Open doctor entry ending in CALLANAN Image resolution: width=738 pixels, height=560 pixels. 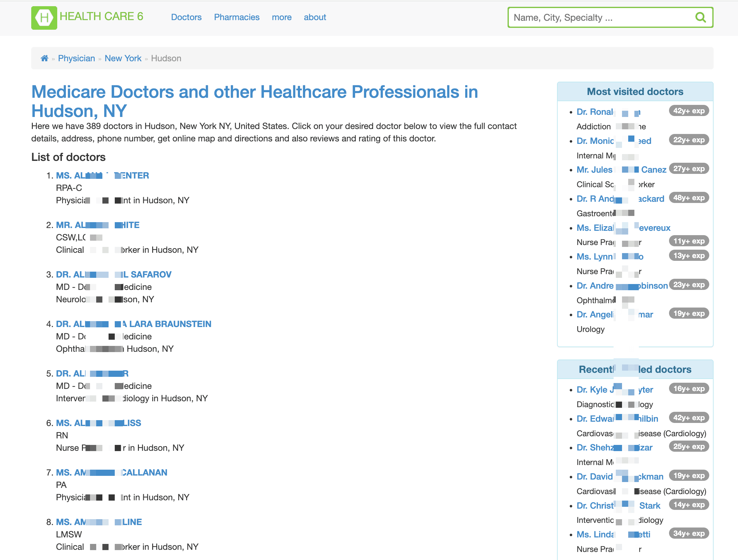click(x=111, y=472)
